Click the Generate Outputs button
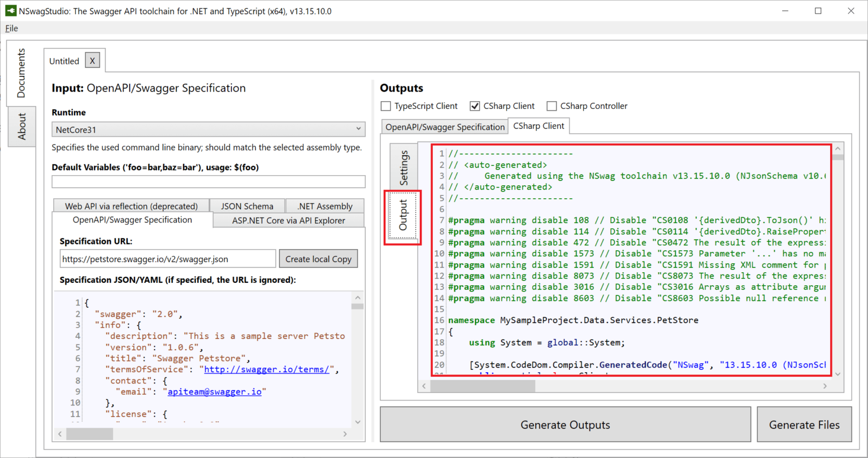 point(565,425)
